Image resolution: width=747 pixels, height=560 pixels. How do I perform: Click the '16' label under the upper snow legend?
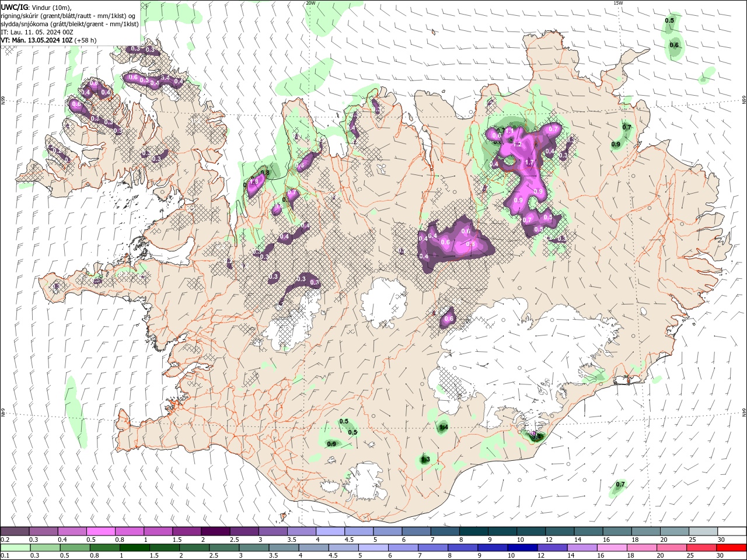(608, 540)
